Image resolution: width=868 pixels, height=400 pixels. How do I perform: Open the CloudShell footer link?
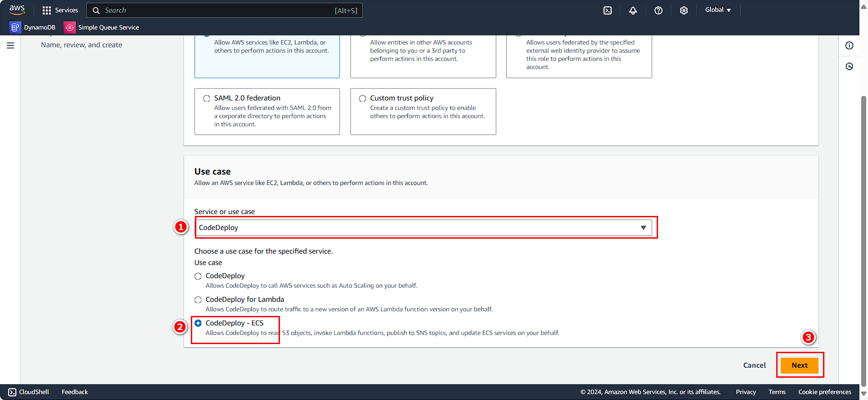pos(34,392)
